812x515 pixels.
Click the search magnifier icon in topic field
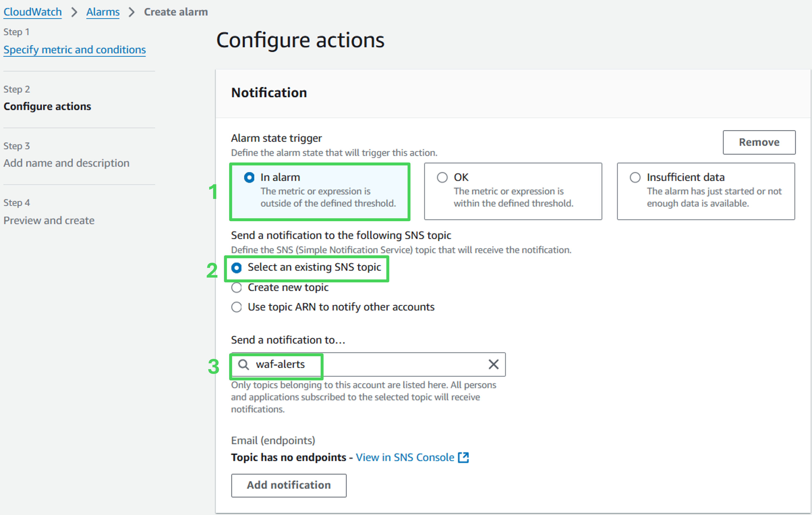[243, 365]
